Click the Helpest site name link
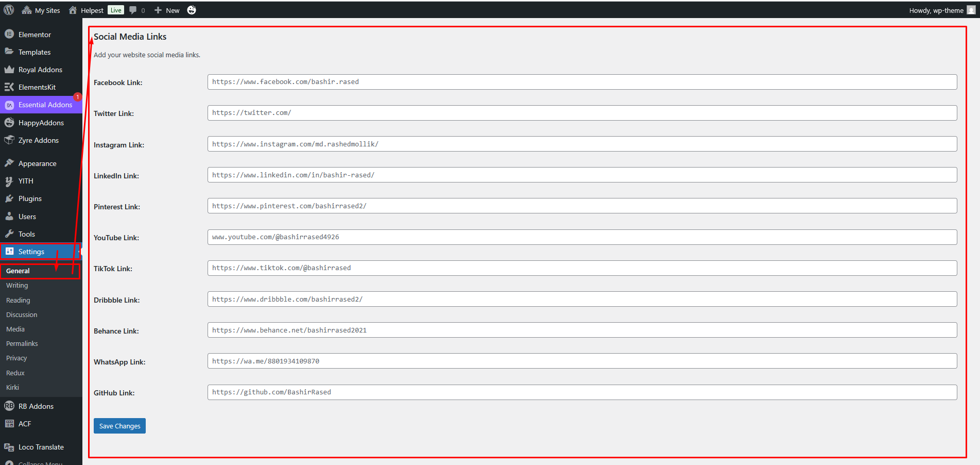The height and width of the screenshot is (465, 980). point(92,10)
